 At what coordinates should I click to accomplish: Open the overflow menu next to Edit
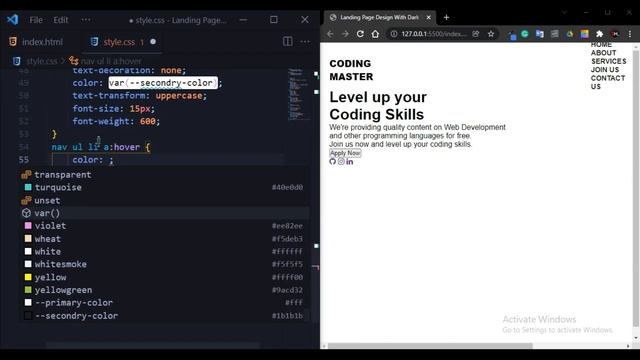tap(86, 20)
